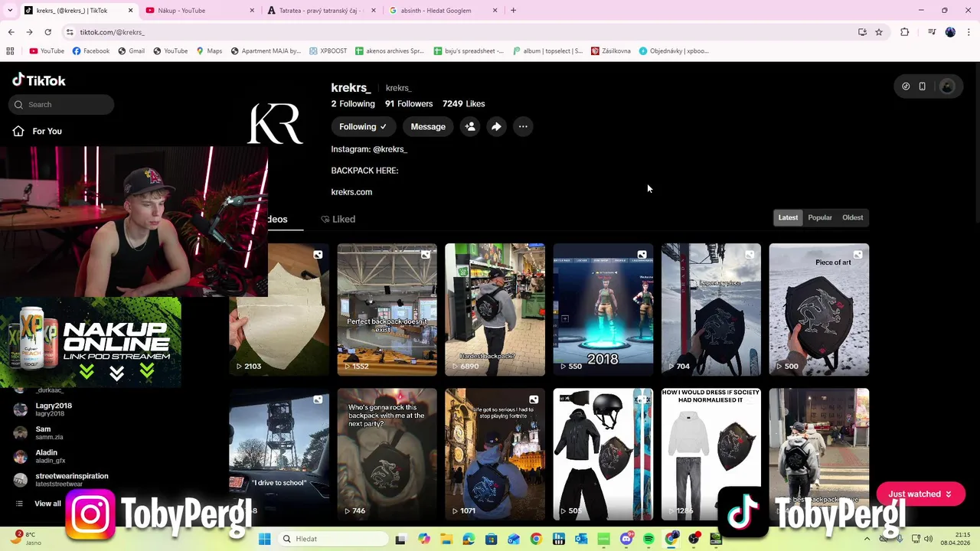Open the Zásilkovna bookmark
The height and width of the screenshot is (551, 980).
(610, 51)
